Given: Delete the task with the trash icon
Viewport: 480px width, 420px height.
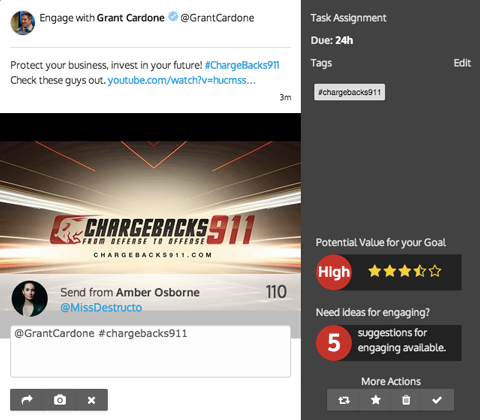Looking at the screenshot, I should coord(406,399).
